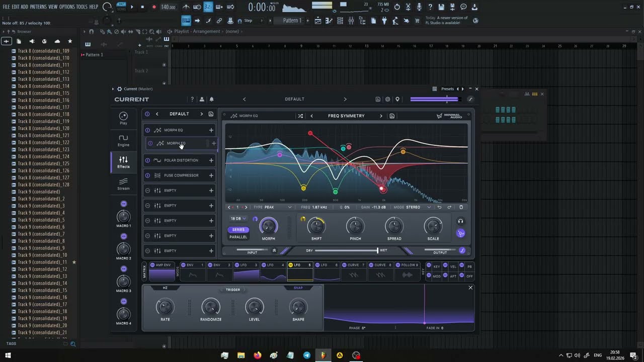644x362 pixels.
Task: Toggle power for the Polar Distortion effect
Action: tap(147, 160)
